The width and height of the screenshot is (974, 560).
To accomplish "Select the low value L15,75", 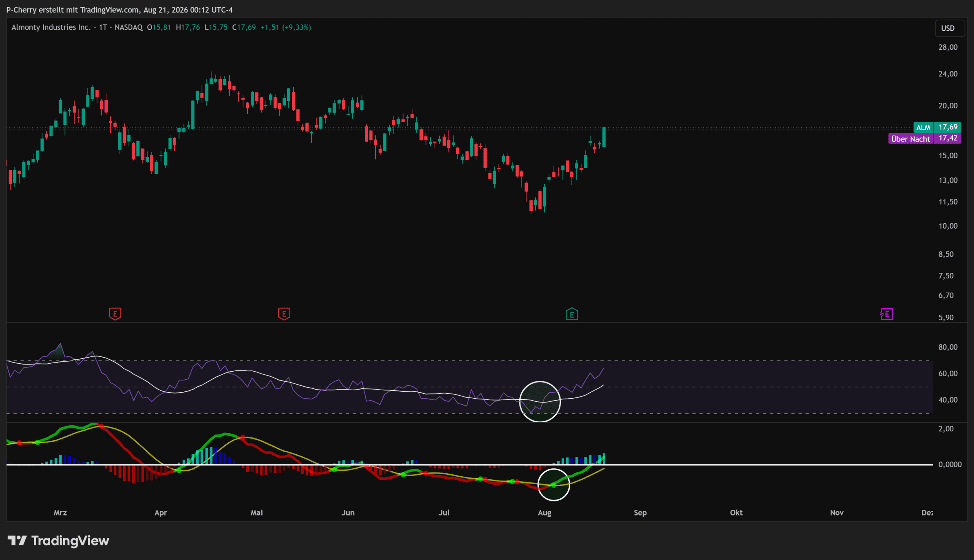I will [216, 27].
